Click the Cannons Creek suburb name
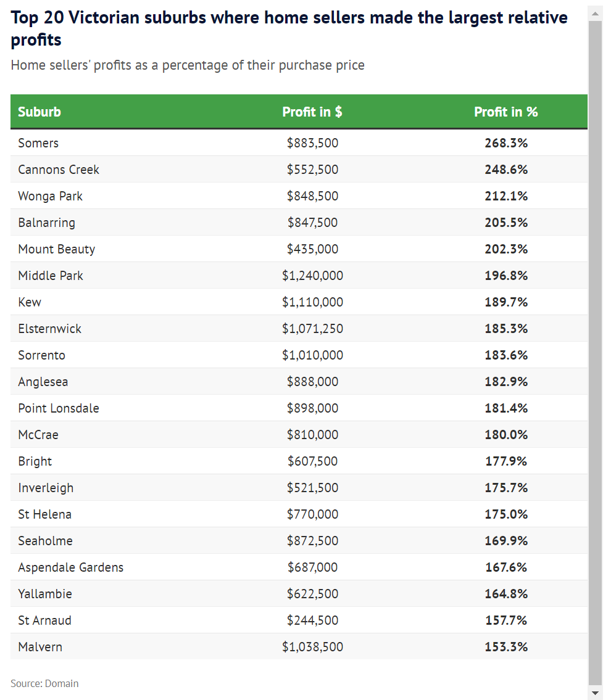This screenshot has height=700, width=611. 59,170
